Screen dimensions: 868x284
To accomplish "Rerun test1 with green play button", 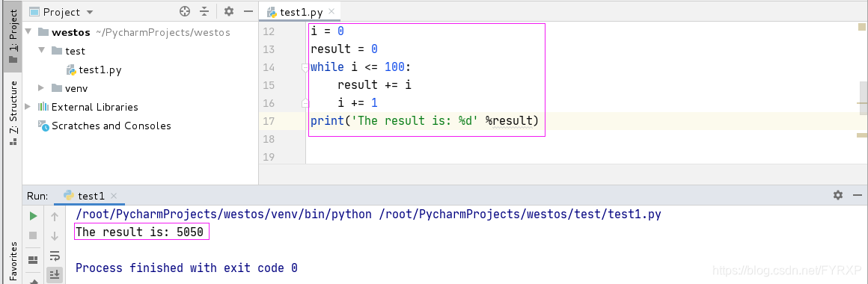I will click(x=33, y=216).
